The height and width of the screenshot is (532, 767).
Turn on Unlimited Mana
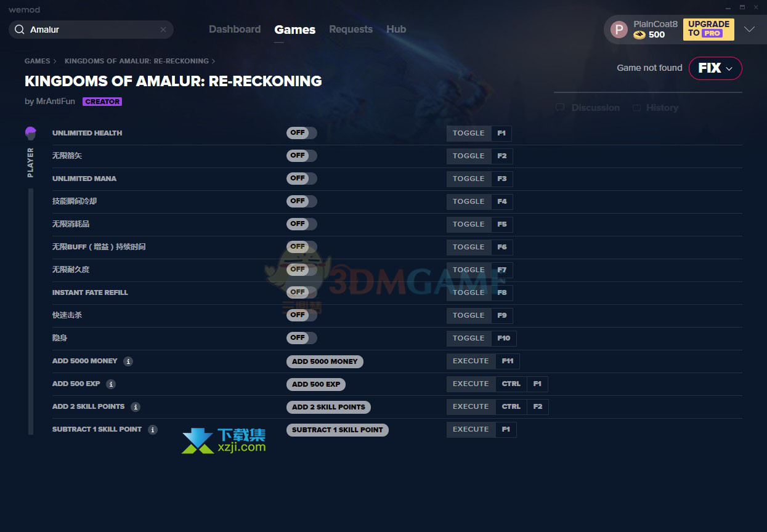(x=302, y=179)
